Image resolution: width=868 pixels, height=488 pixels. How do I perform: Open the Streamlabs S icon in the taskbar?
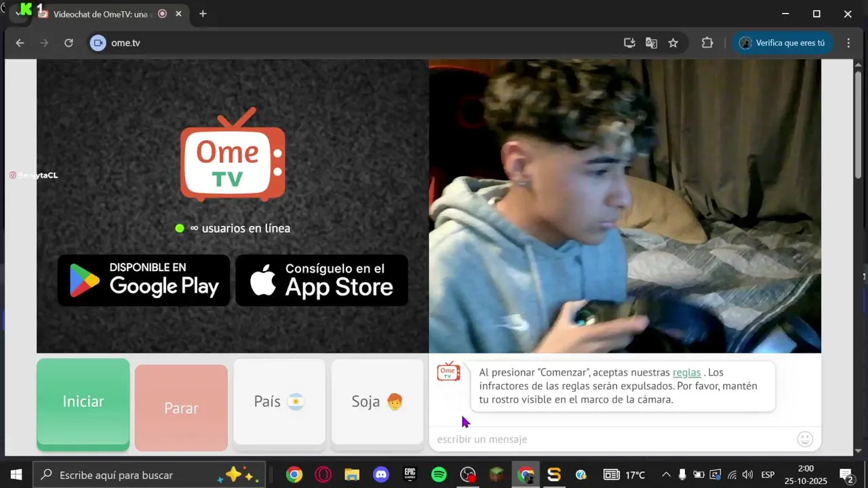(x=554, y=475)
